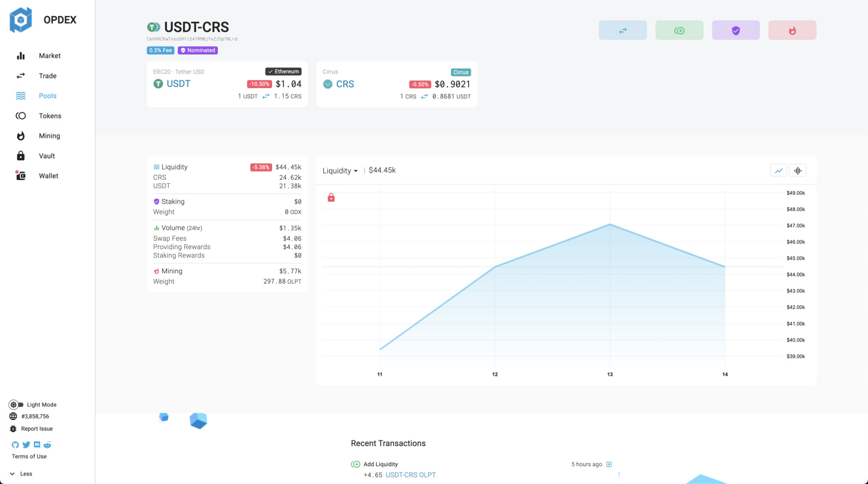Screen dimensions: 868x484
Task: Open the GitHub icon link
Action: coord(15,444)
